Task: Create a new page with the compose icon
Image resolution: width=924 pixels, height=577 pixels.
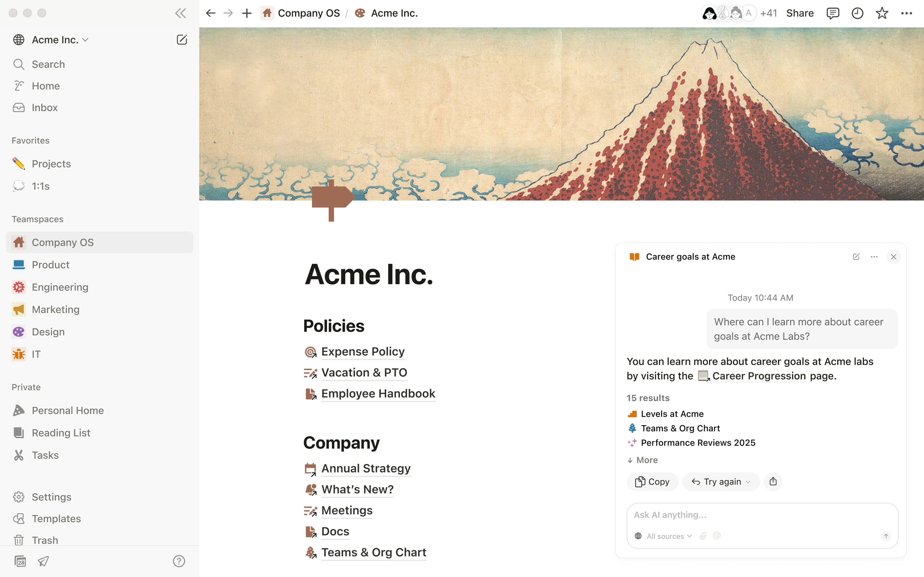Action: 182,39
